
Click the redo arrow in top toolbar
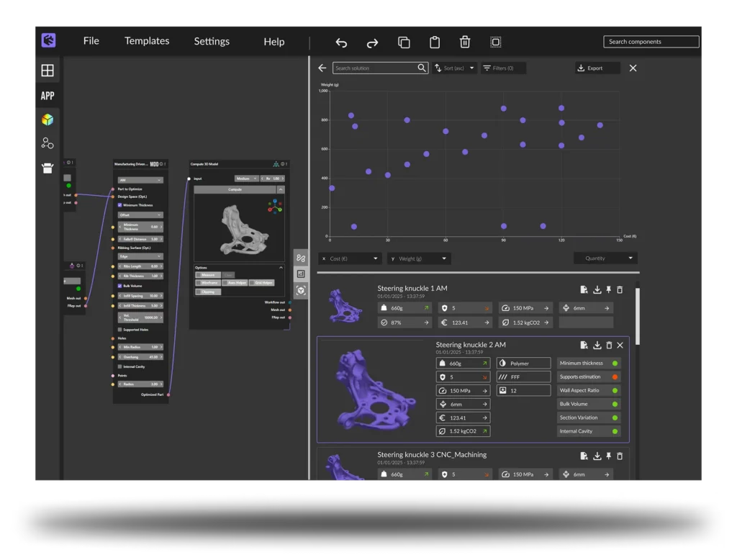[x=372, y=42]
